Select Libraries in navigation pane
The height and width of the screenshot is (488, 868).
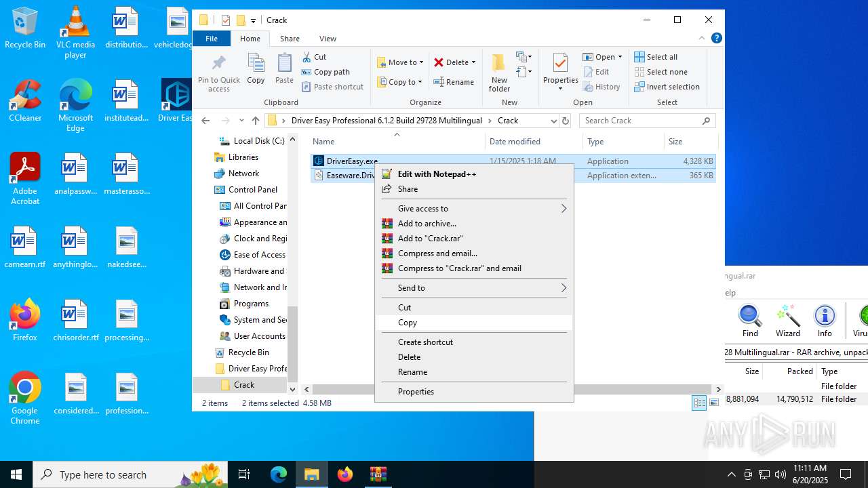coord(243,157)
